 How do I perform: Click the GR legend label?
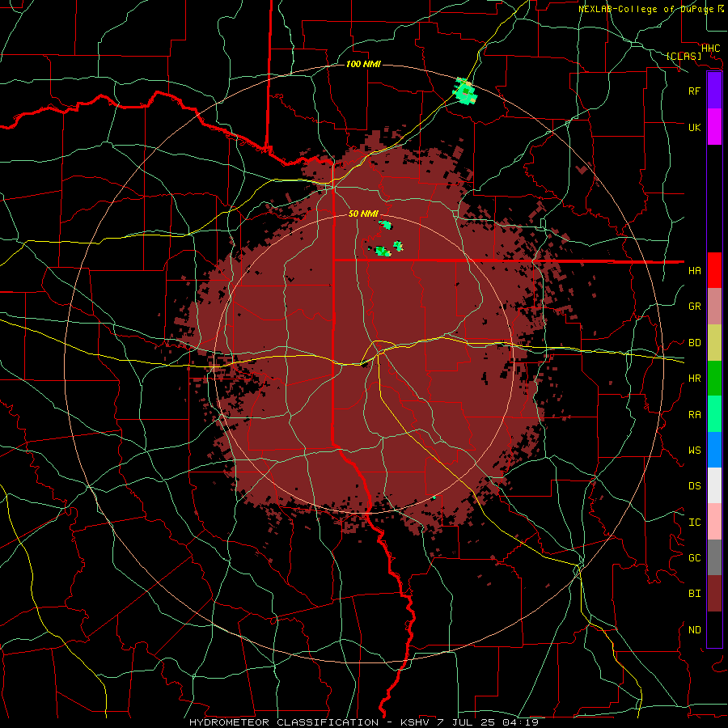pyautogui.click(x=695, y=306)
